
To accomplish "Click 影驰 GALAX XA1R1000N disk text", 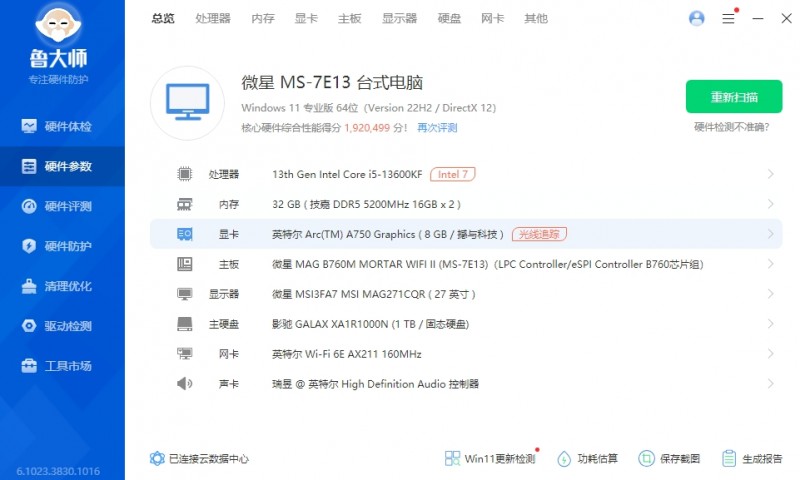I will [370, 324].
